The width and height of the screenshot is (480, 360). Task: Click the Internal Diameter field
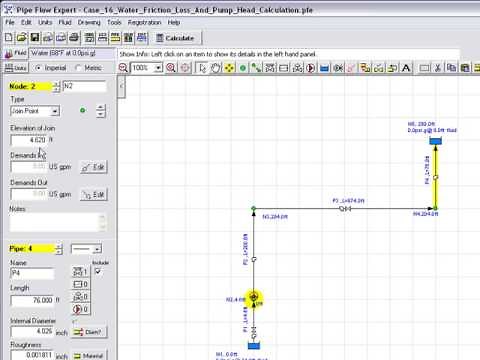(32, 331)
